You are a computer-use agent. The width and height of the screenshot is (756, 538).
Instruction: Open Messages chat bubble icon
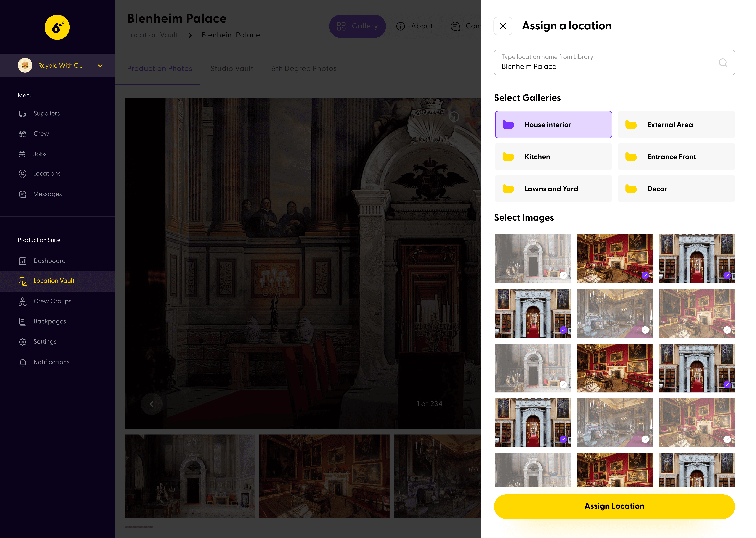tap(22, 194)
